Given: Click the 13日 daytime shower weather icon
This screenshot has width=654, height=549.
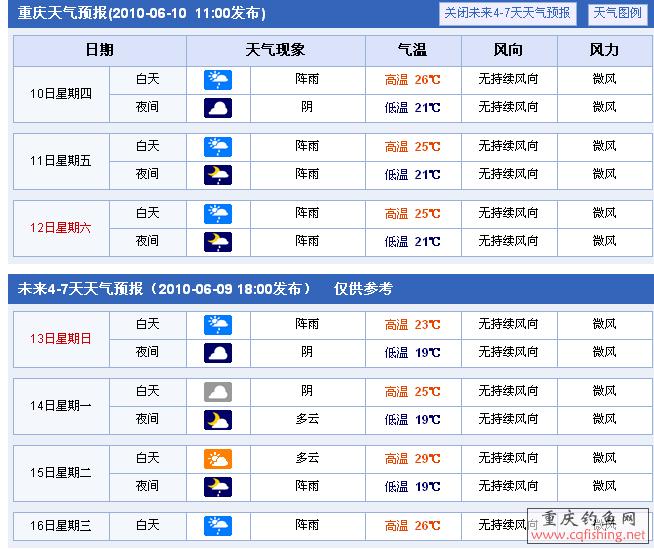Looking at the screenshot, I should (x=218, y=325).
